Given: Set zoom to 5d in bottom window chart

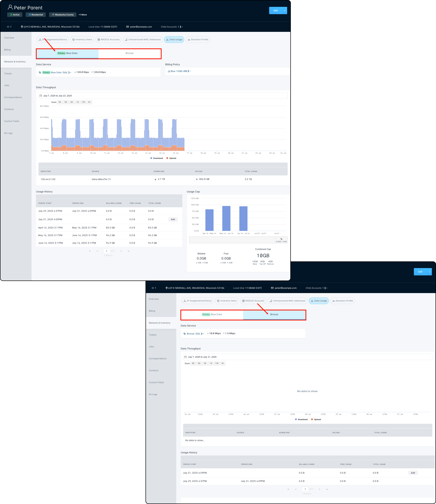Looking at the screenshot, I should point(199,363).
